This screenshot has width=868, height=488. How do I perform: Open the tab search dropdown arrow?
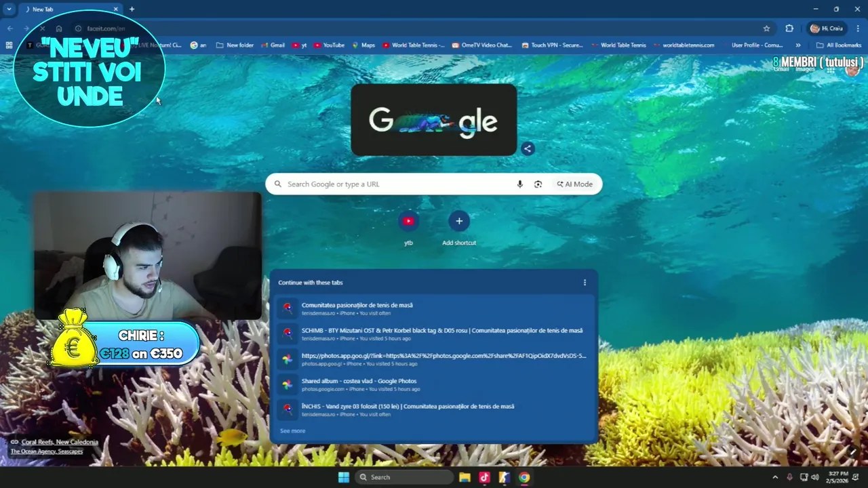[9, 9]
